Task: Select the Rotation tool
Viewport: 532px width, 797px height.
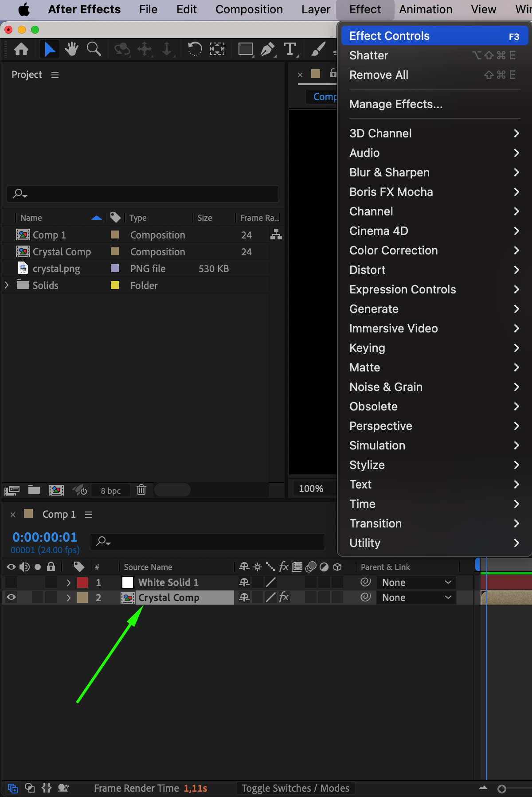Action: pyautogui.click(x=195, y=49)
